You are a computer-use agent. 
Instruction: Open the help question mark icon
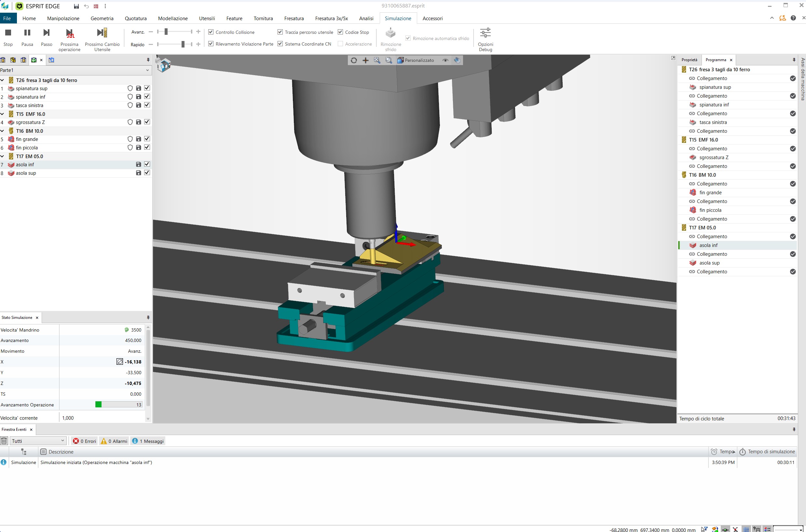[x=793, y=18]
